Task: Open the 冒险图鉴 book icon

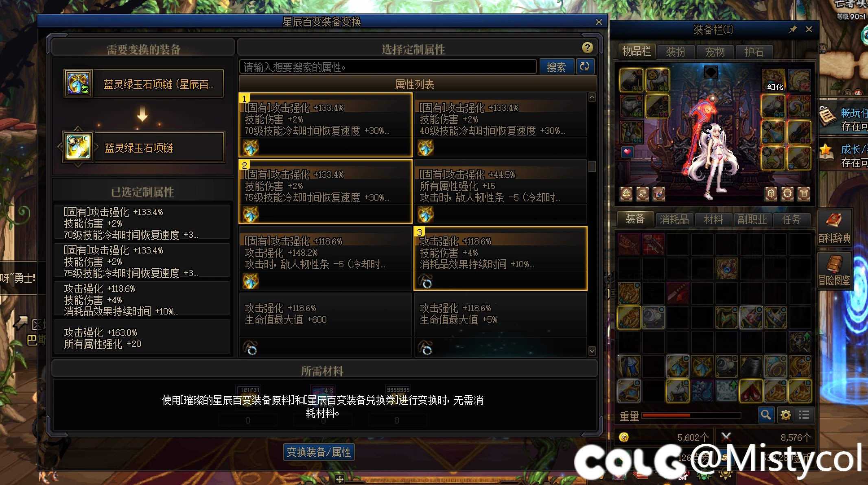Action: click(x=834, y=270)
